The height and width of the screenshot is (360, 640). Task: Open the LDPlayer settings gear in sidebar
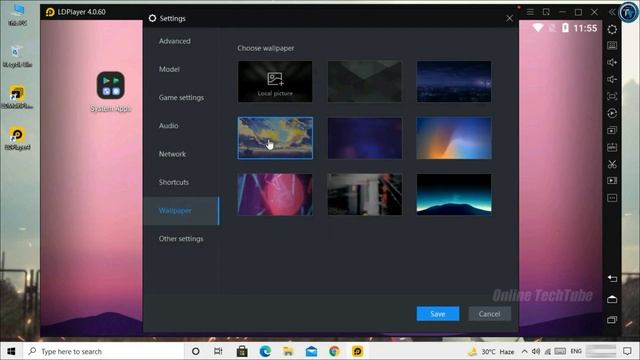(x=612, y=29)
